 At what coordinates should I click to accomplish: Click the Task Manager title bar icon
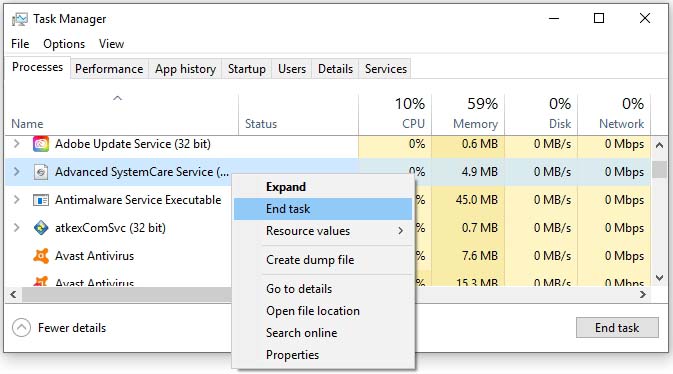tap(19, 19)
